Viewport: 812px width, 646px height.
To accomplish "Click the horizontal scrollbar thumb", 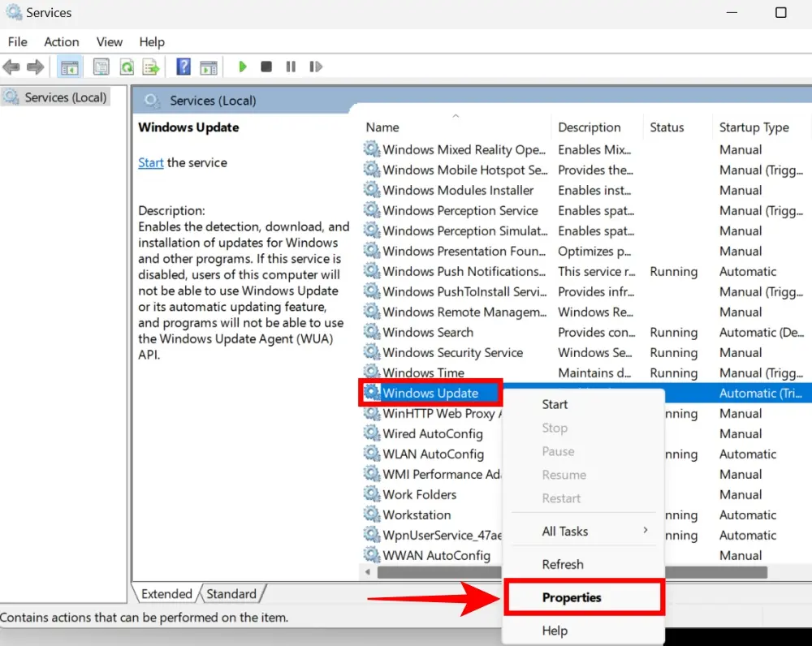I will [x=572, y=572].
